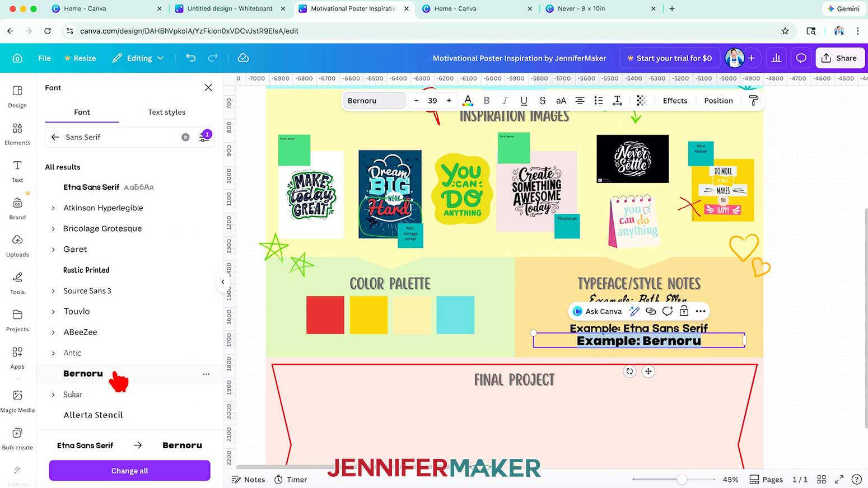Open the Resize menu
868x488 pixels.
point(80,58)
